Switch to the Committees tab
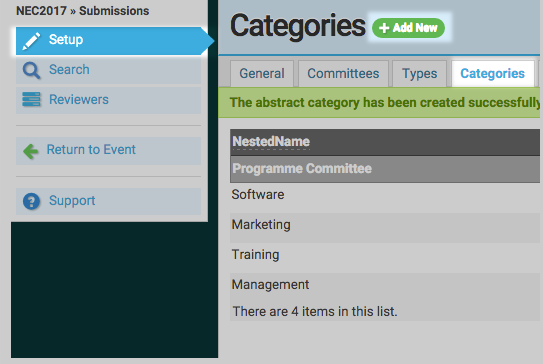Screen dimensions: 543x364 tap(343, 74)
